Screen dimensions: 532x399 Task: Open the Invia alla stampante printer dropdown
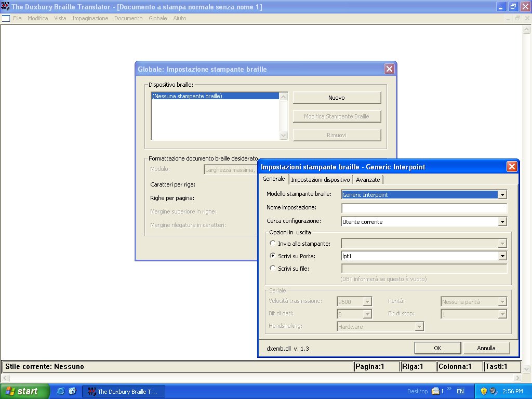[502, 244]
